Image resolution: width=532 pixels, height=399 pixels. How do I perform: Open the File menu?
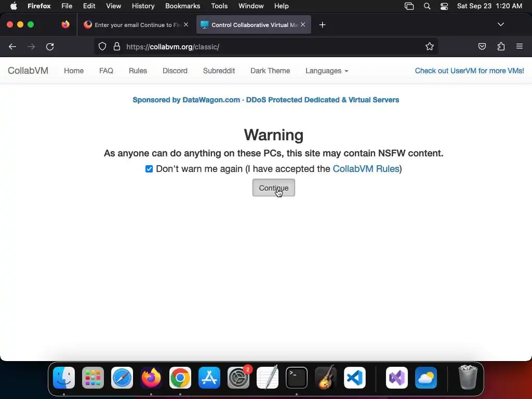pos(66,6)
